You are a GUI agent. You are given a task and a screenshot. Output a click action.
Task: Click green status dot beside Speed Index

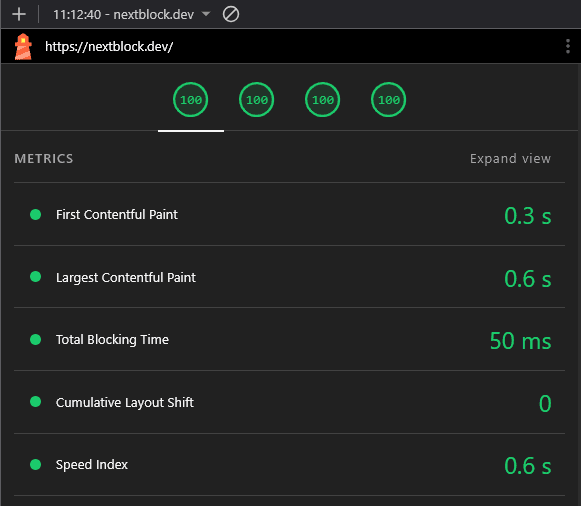click(x=36, y=465)
